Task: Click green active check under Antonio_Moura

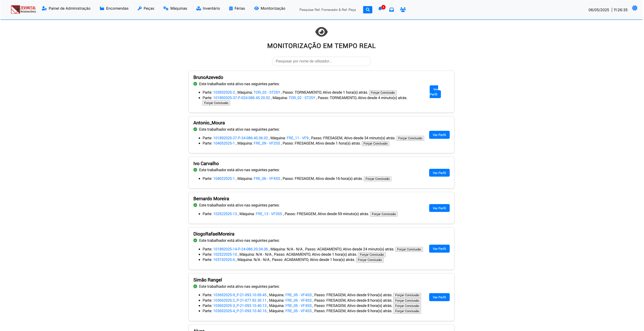Action: coord(195,129)
